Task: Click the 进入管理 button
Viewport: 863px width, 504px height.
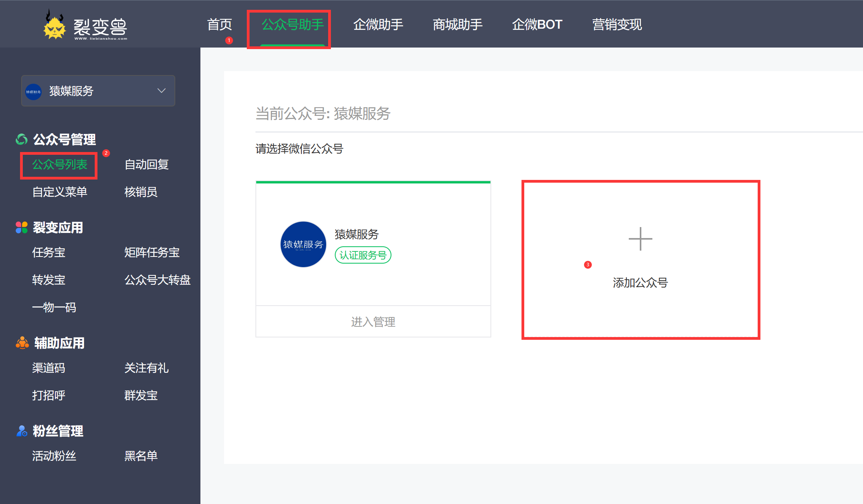Action: [373, 322]
